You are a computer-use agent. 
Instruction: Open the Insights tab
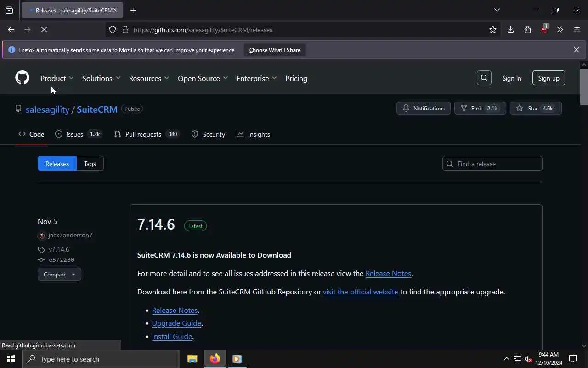click(253, 134)
